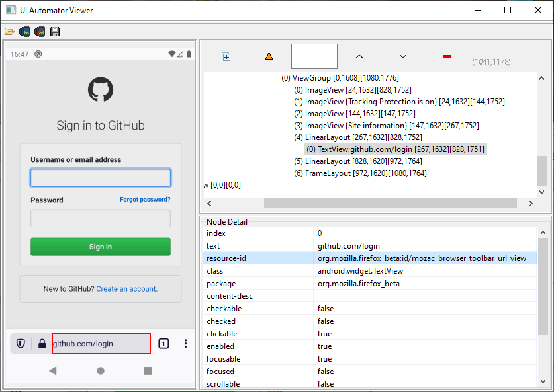
Task: Click the Node Detail vertical scrollbar thumb
Action: [x=543, y=286]
